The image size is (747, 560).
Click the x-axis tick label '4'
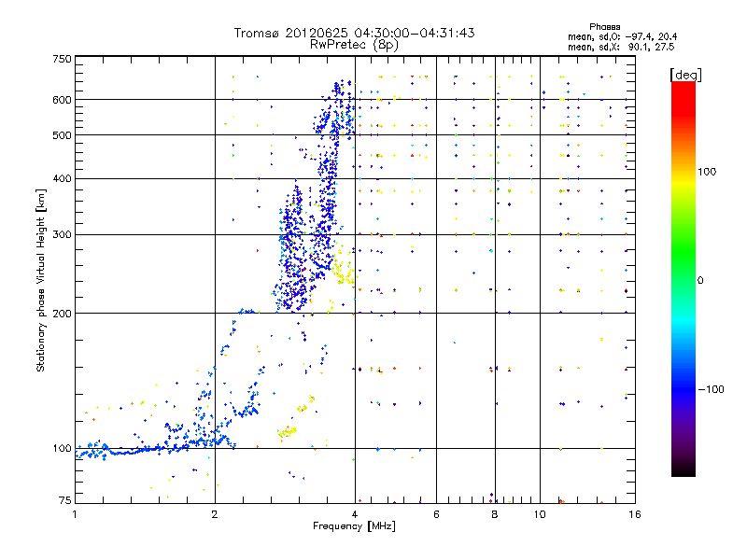(355, 514)
